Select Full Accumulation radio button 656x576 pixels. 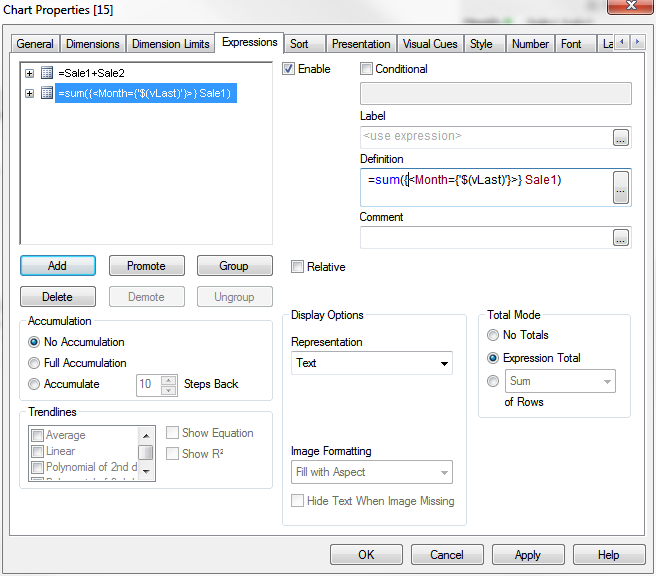[x=34, y=363]
